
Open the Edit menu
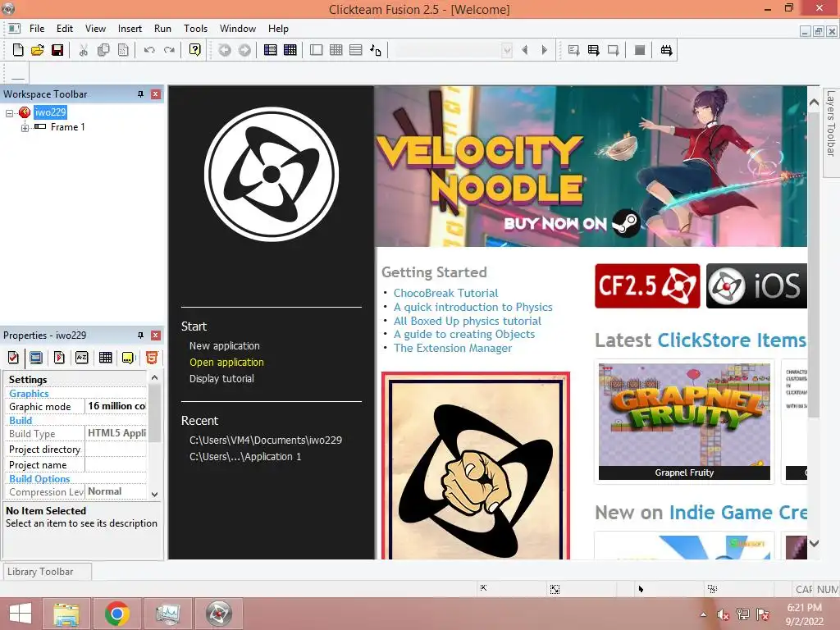point(65,29)
